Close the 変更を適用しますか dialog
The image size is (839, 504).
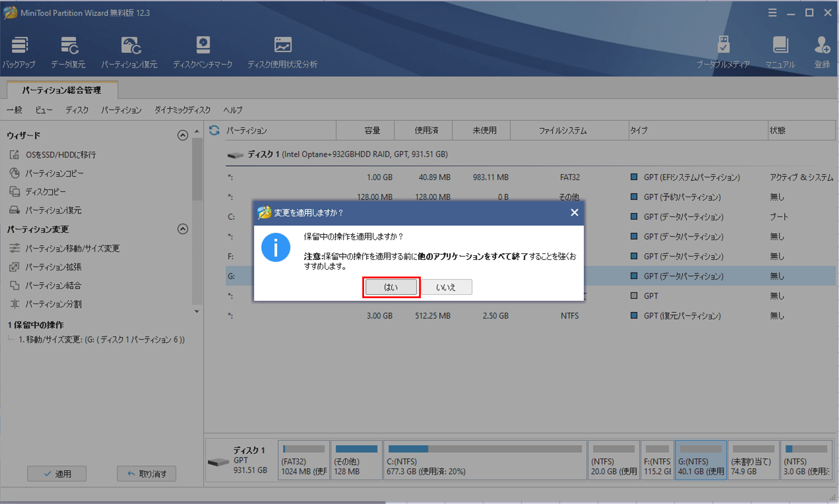(x=574, y=212)
